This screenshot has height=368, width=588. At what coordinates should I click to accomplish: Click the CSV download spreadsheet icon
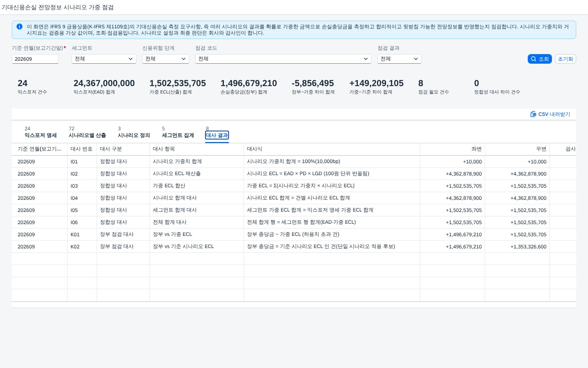tap(533, 114)
